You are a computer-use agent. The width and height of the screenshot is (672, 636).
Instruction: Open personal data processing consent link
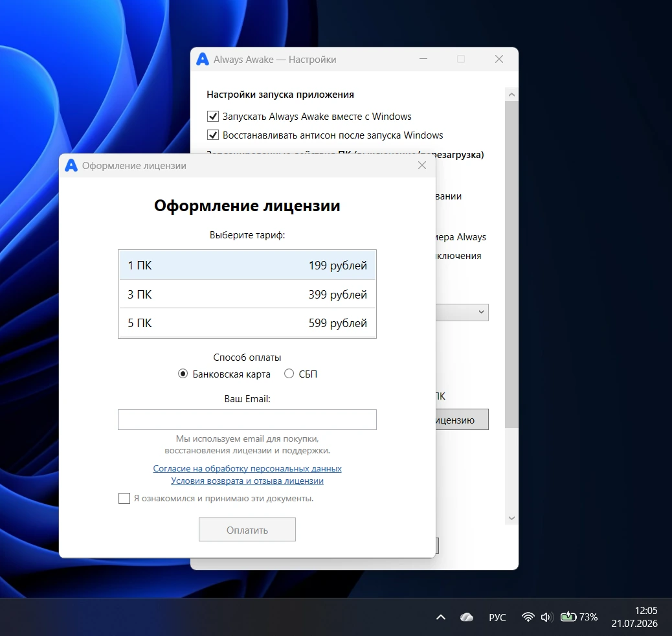coord(247,468)
